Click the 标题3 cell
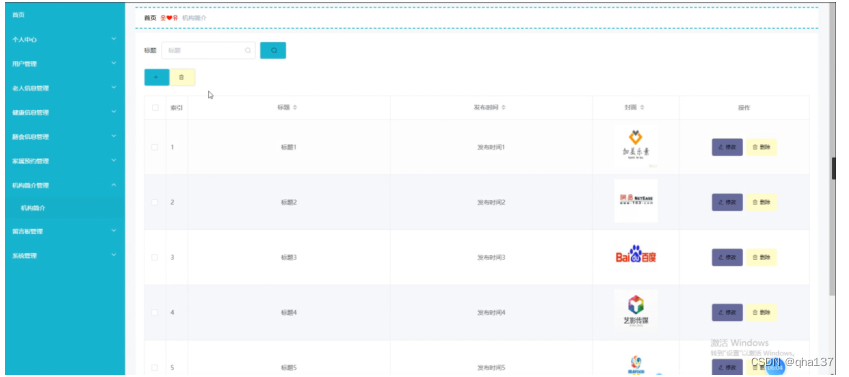 pos(289,257)
